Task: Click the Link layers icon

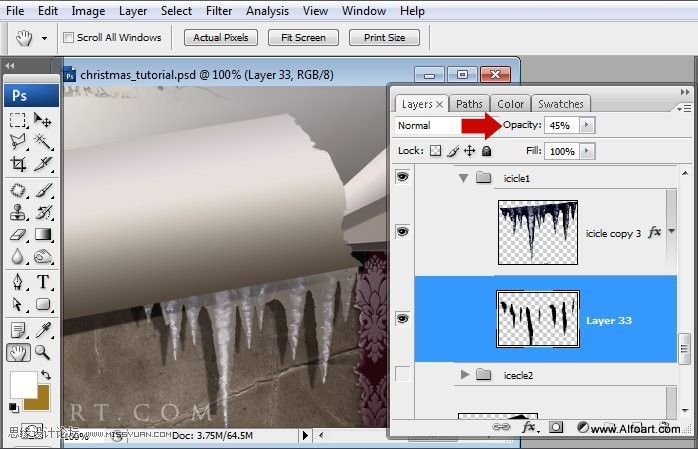Action: click(501, 427)
